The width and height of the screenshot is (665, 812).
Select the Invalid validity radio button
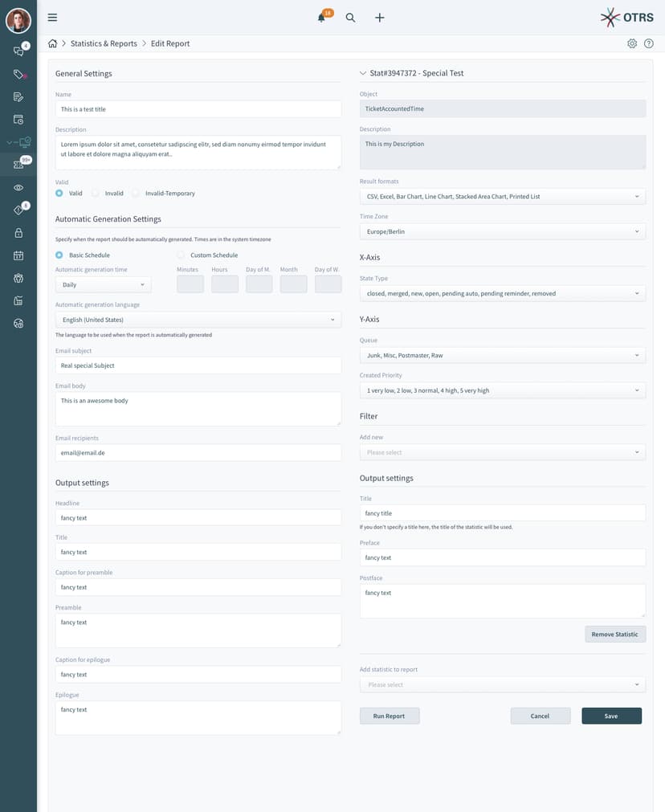click(x=94, y=193)
